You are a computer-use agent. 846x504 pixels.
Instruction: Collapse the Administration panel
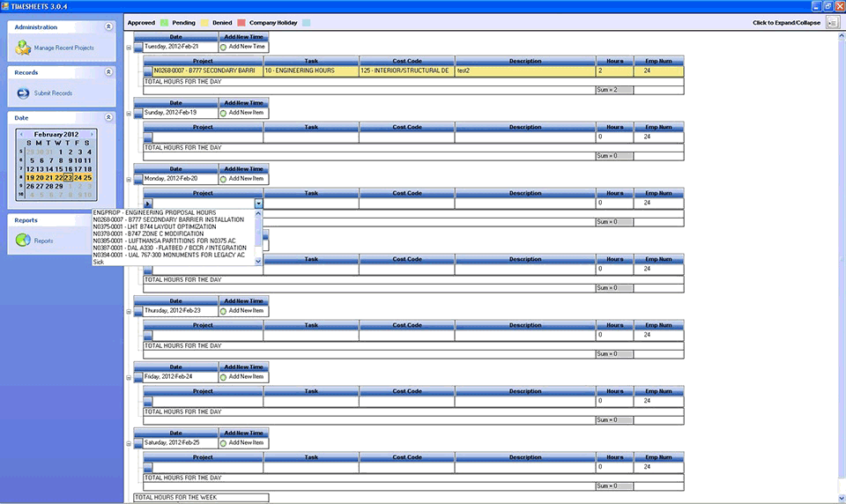(x=108, y=26)
